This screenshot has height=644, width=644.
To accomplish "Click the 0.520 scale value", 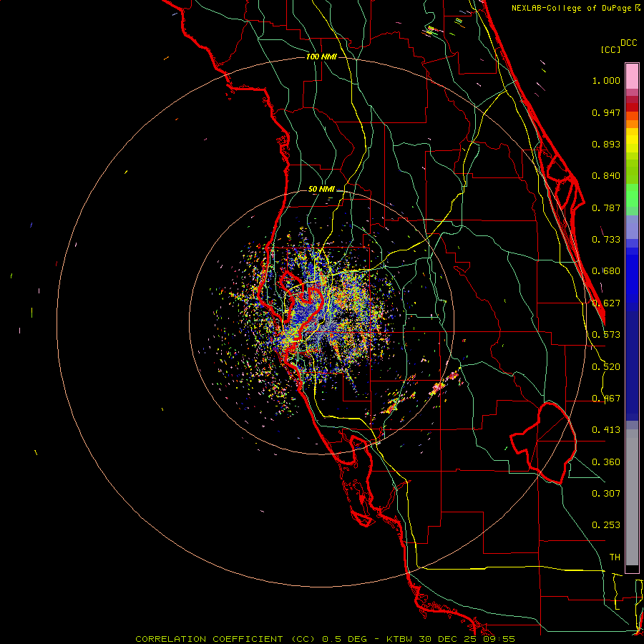I will 606,367.
